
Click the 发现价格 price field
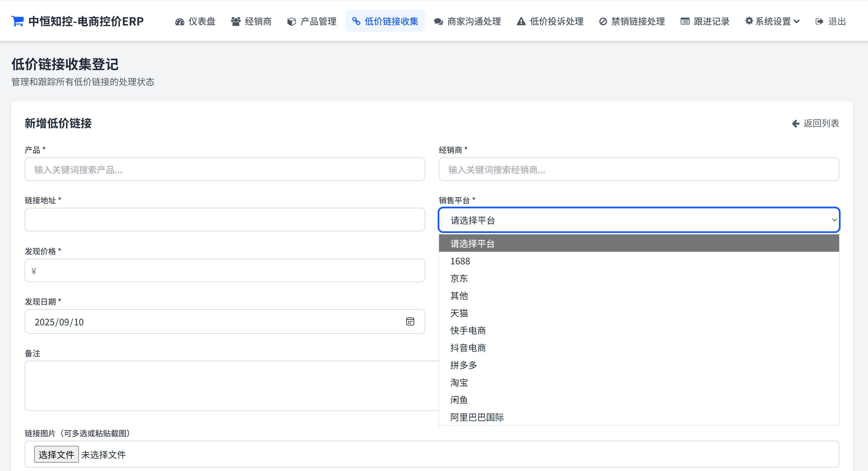pos(225,271)
